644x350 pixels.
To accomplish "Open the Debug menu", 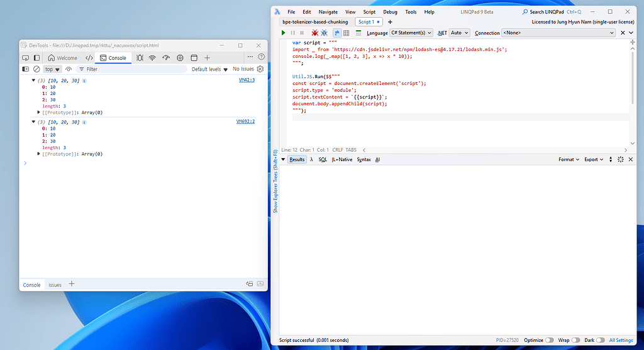I will pos(390,12).
